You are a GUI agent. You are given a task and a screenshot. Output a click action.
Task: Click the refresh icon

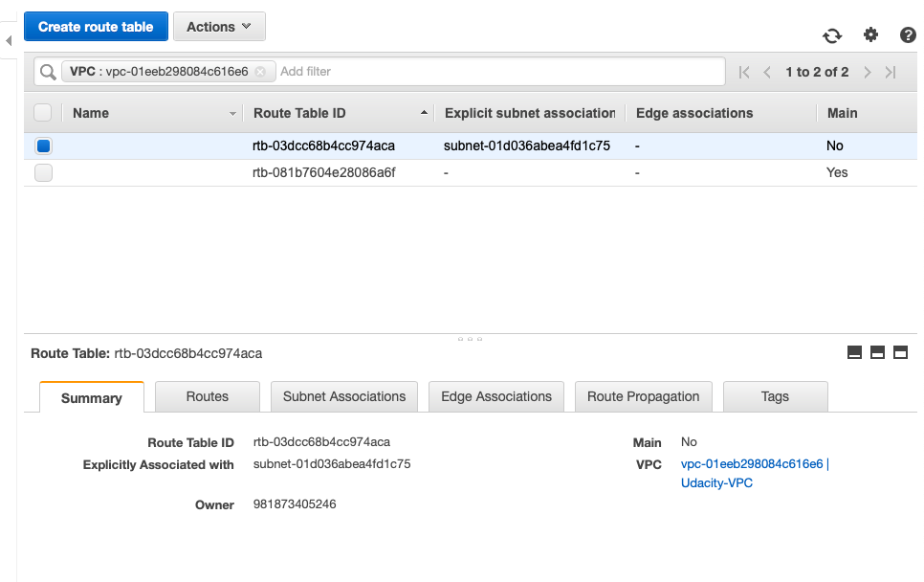(x=832, y=35)
